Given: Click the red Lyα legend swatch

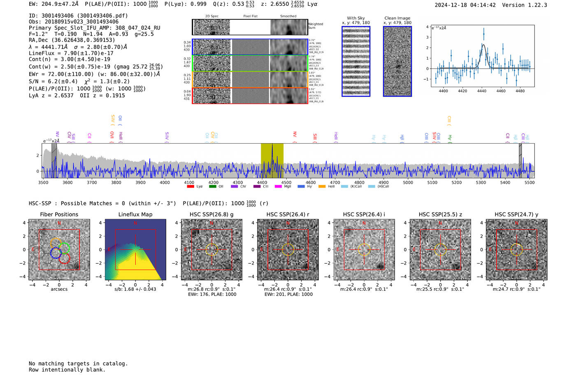Looking at the screenshot, I should (190, 186).
